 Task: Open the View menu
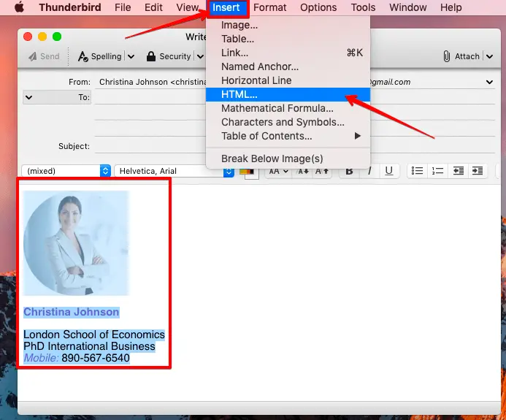[187, 7]
